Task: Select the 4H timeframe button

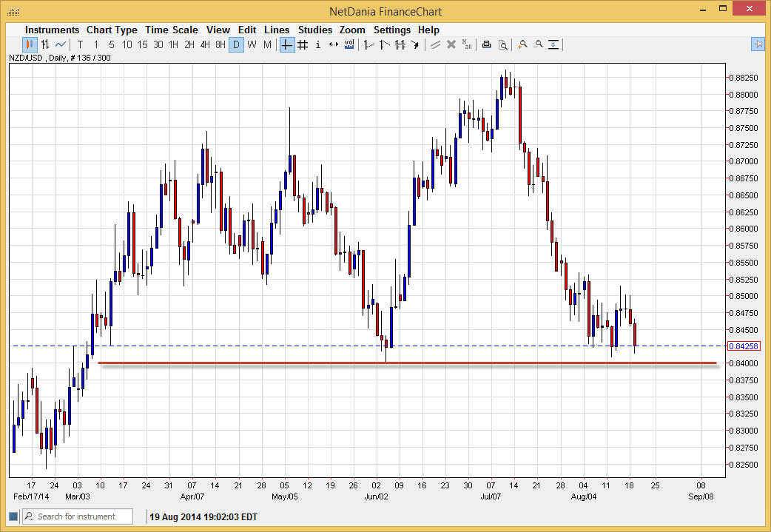Action: coord(205,45)
